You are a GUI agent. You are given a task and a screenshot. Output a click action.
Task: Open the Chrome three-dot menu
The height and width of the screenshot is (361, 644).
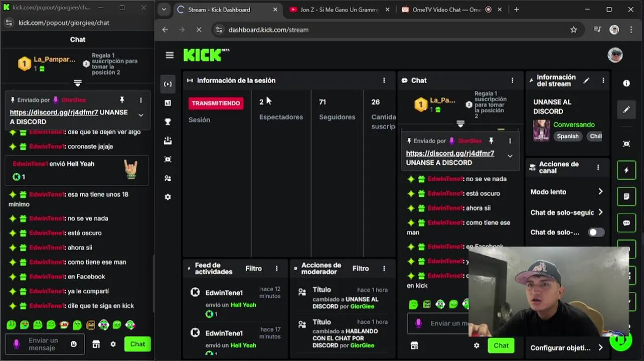coord(631,30)
